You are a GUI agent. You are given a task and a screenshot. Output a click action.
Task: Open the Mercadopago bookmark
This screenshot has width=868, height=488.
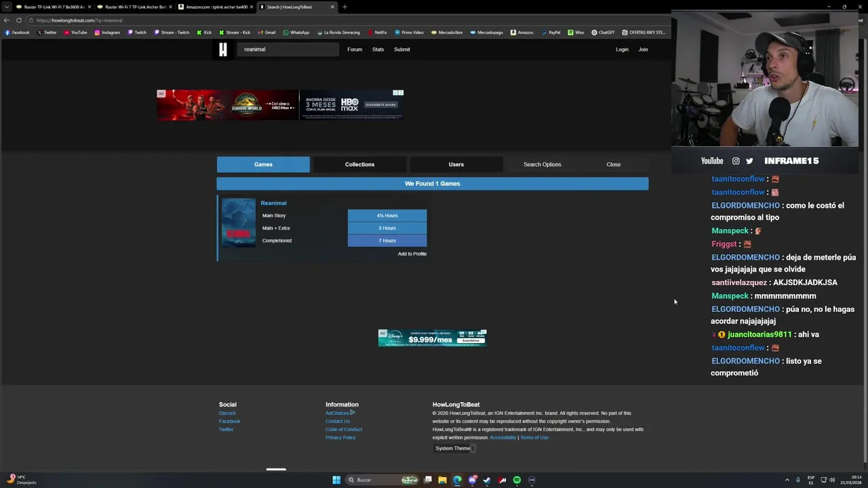[x=487, y=33]
